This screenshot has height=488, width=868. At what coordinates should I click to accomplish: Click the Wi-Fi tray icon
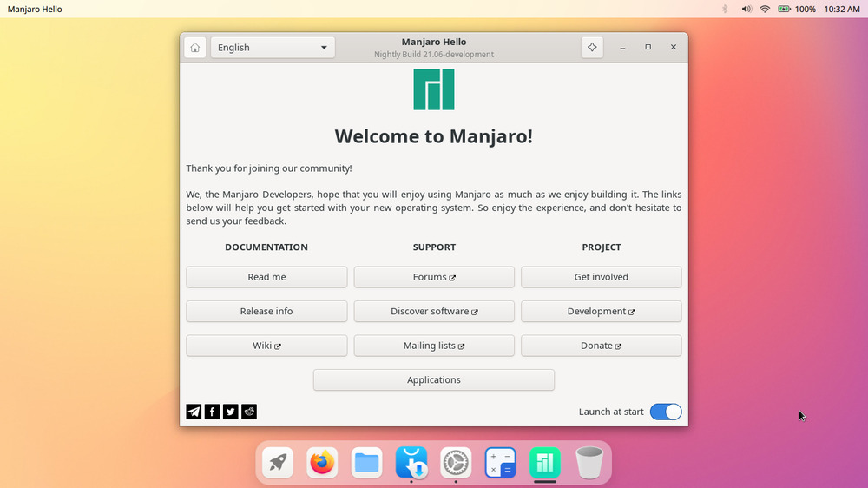765,9
